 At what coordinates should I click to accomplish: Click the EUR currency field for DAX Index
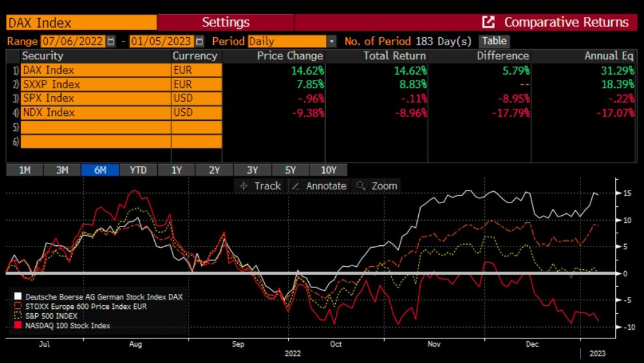click(x=197, y=70)
